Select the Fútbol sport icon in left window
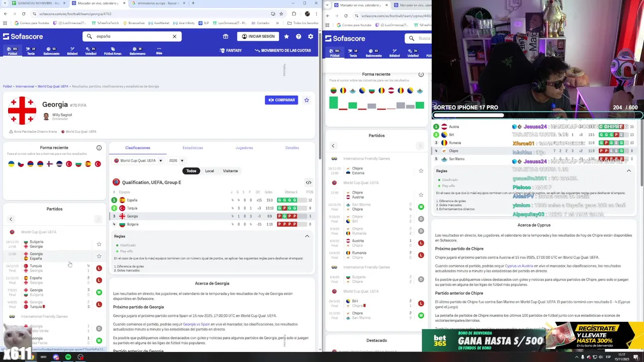644x362 pixels. tap(12, 51)
